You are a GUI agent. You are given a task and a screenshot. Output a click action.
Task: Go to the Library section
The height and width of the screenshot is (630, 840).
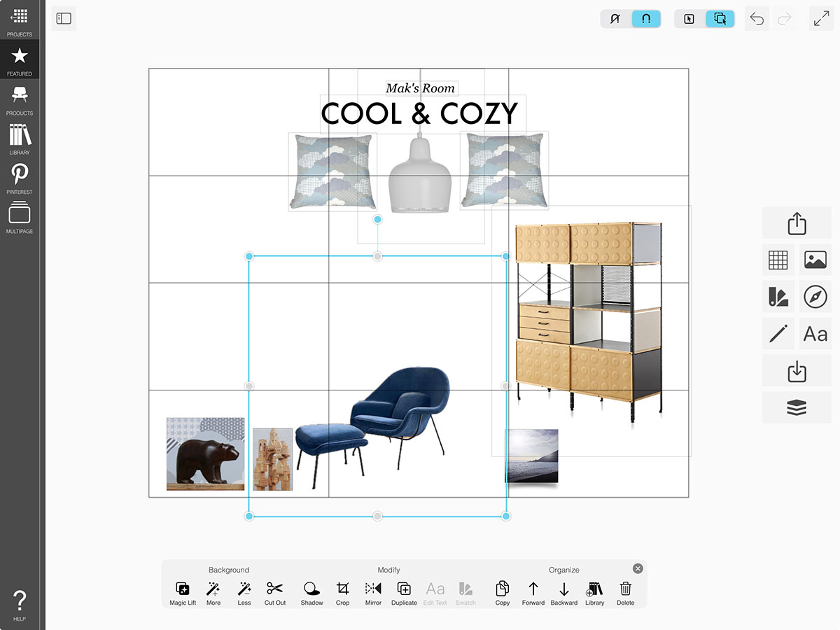coord(20,139)
